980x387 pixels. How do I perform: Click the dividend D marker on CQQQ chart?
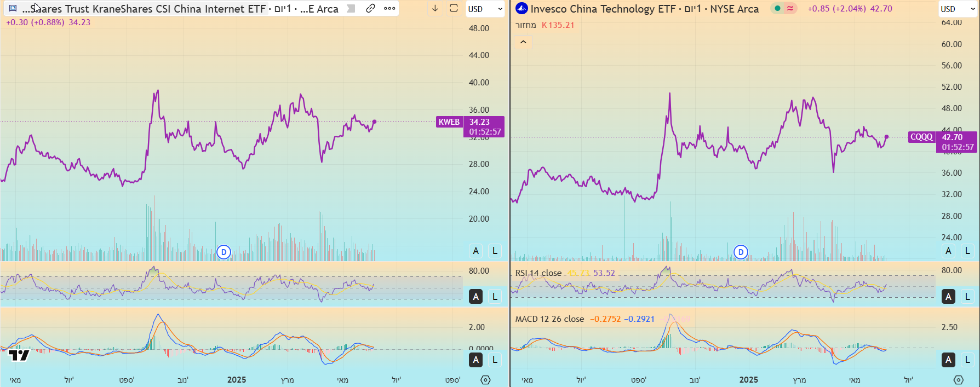741,252
